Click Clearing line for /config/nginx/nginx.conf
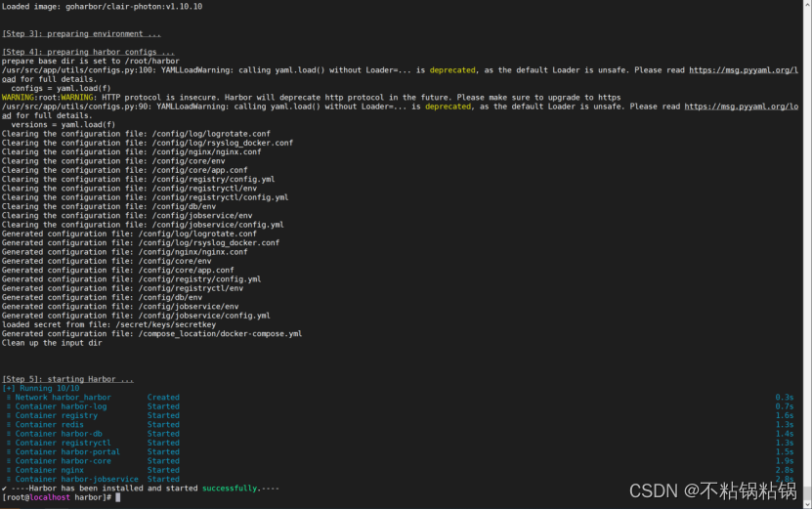 coord(131,151)
